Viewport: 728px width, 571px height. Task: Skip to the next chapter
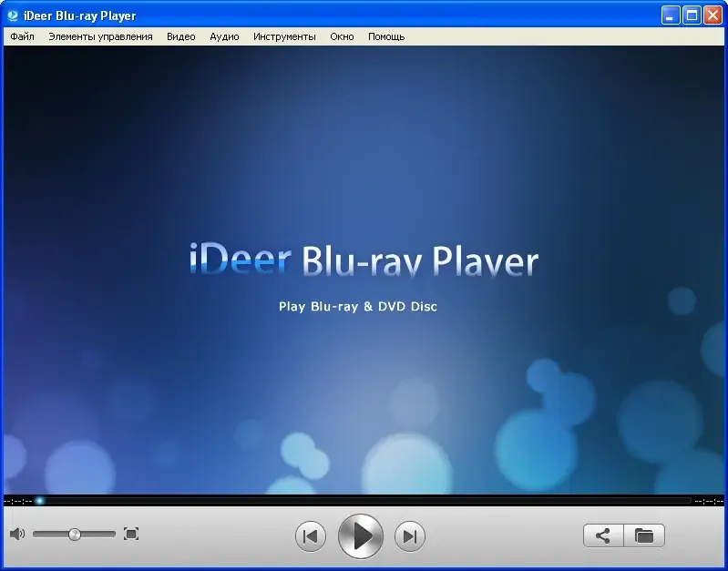[409, 536]
